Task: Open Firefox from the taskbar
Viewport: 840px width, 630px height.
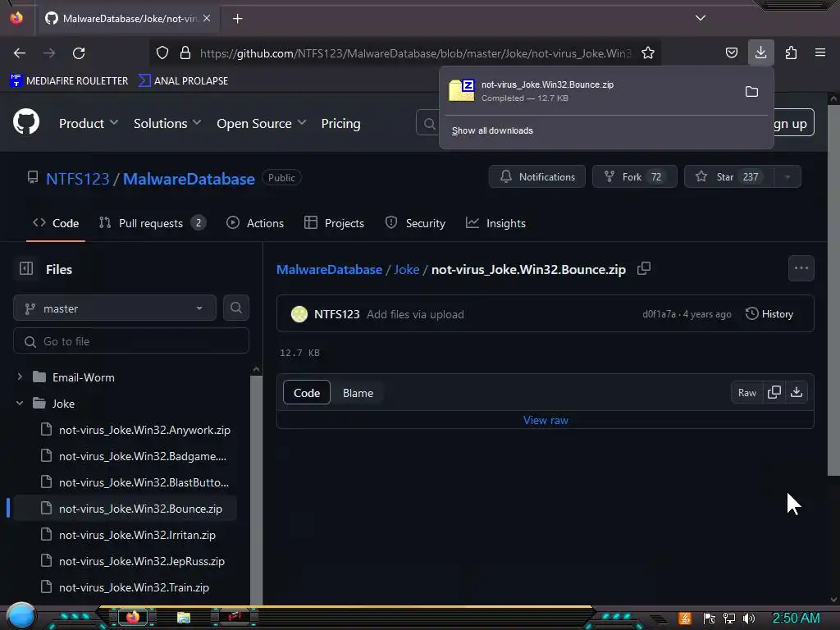Action: tap(133, 617)
